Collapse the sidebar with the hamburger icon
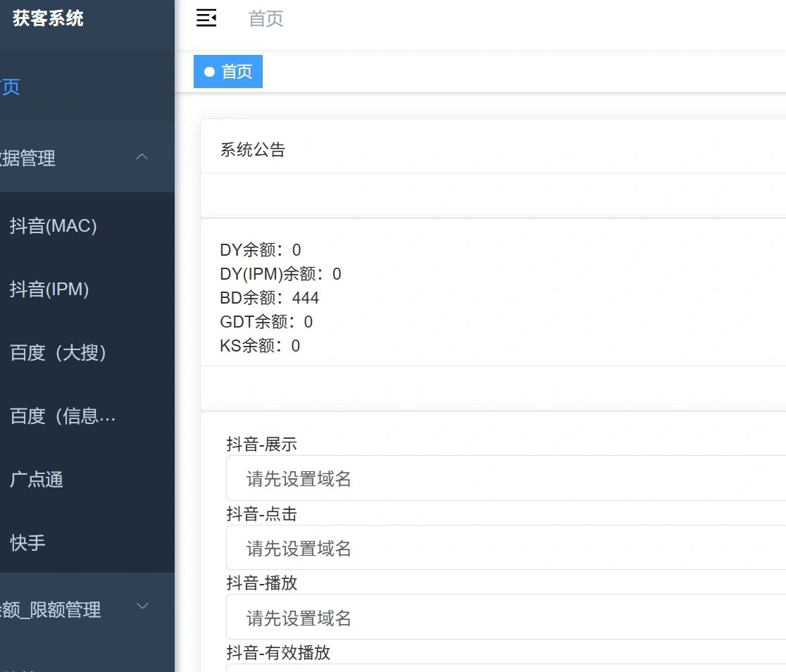Screen dimensions: 786x672 point(206,18)
